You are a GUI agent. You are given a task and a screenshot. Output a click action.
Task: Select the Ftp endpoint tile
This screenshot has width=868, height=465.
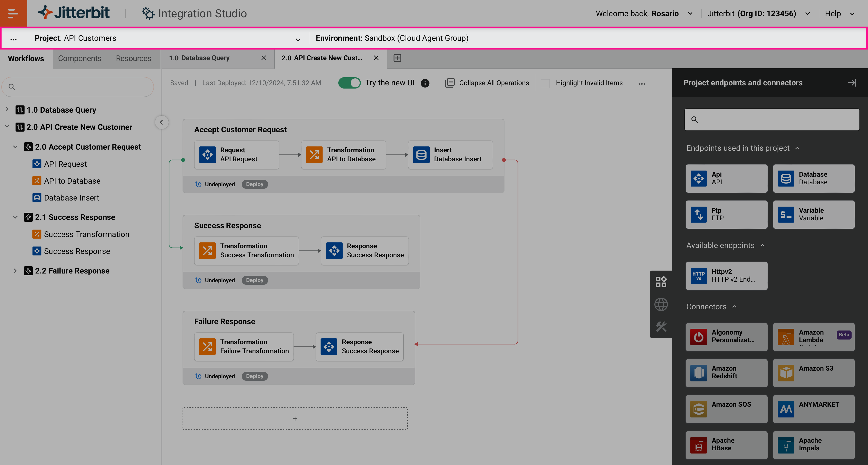tap(726, 214)
